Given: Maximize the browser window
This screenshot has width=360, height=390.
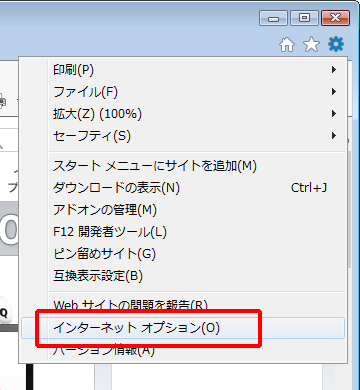Looking at the screenshot, I should point(304,18).
